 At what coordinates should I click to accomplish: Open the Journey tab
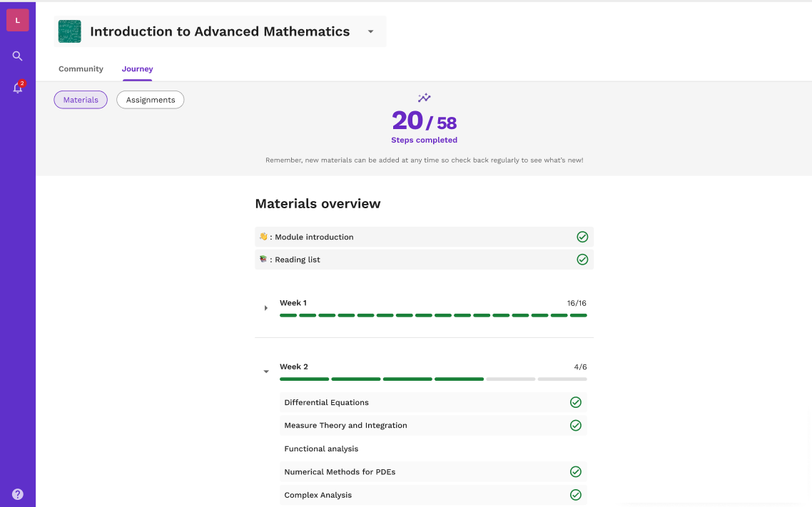[x=137, y=68]
